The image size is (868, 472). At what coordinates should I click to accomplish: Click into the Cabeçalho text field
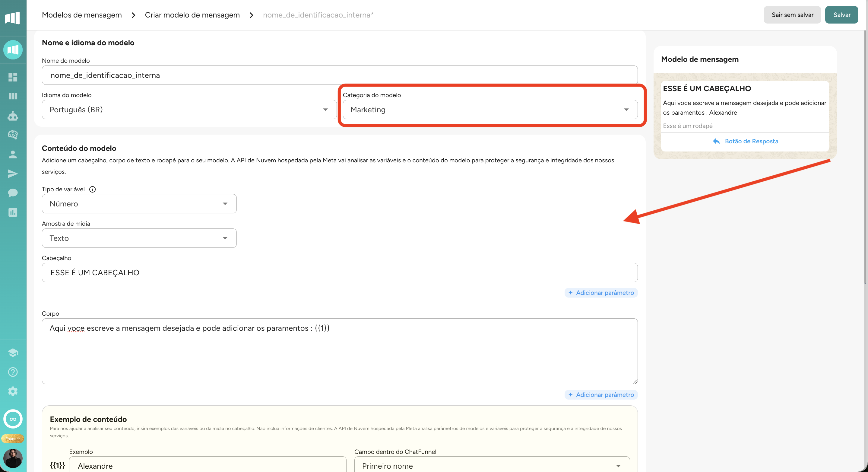339,273
